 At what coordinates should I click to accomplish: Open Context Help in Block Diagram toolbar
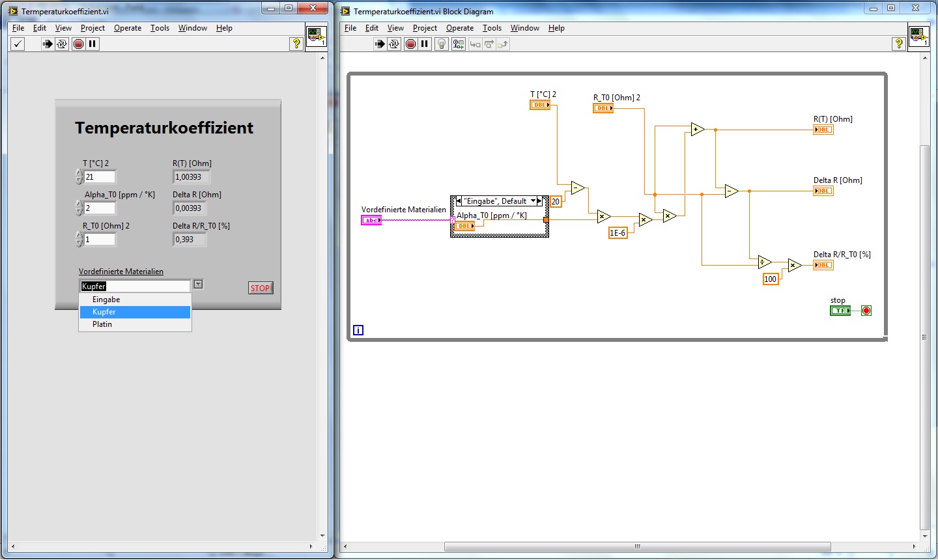[x=899, y=44]
